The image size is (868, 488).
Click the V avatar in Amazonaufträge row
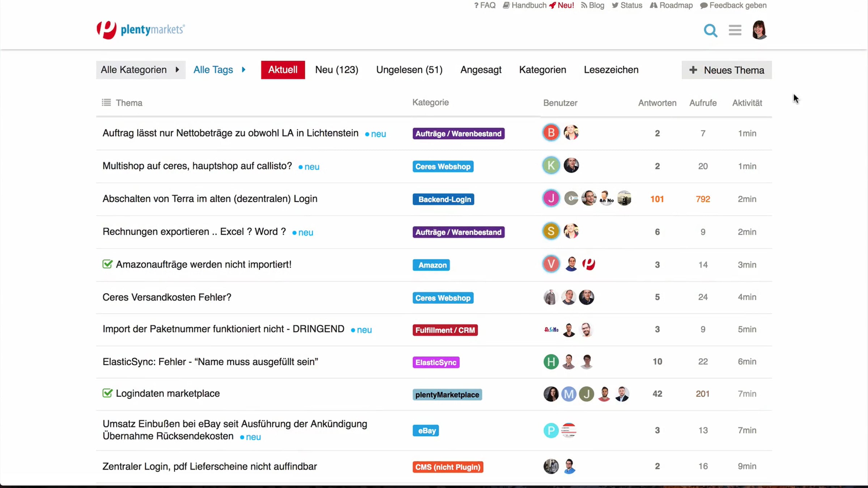pos(551,264)
